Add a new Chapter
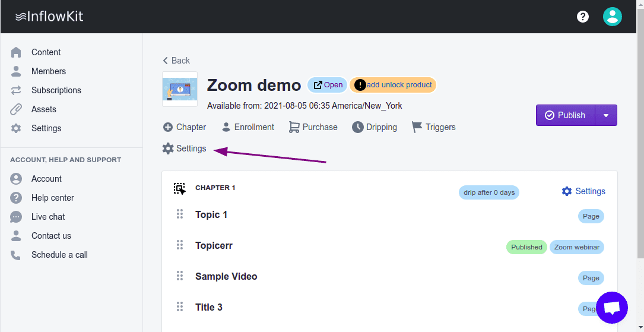 point(184,127)
